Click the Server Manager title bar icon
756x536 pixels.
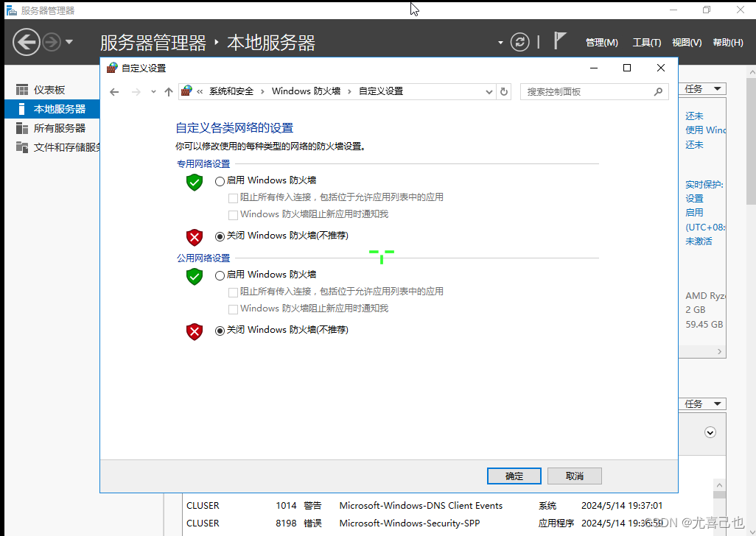click(12, 10)
